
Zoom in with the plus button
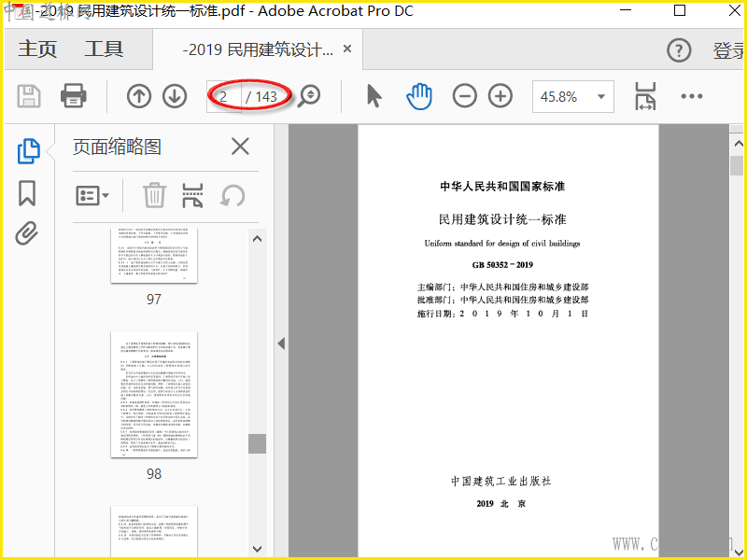pyautogui.click(x=500, y=96)
